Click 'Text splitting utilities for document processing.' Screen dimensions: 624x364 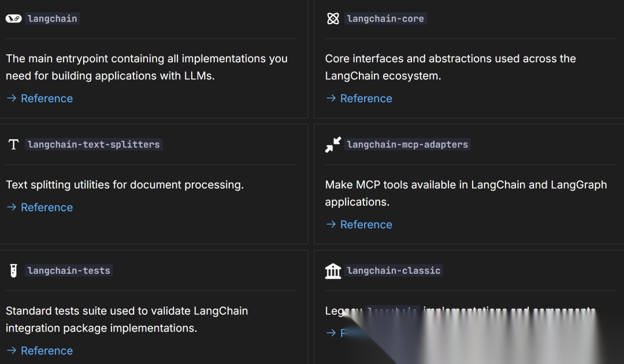(x=125, y=184)
